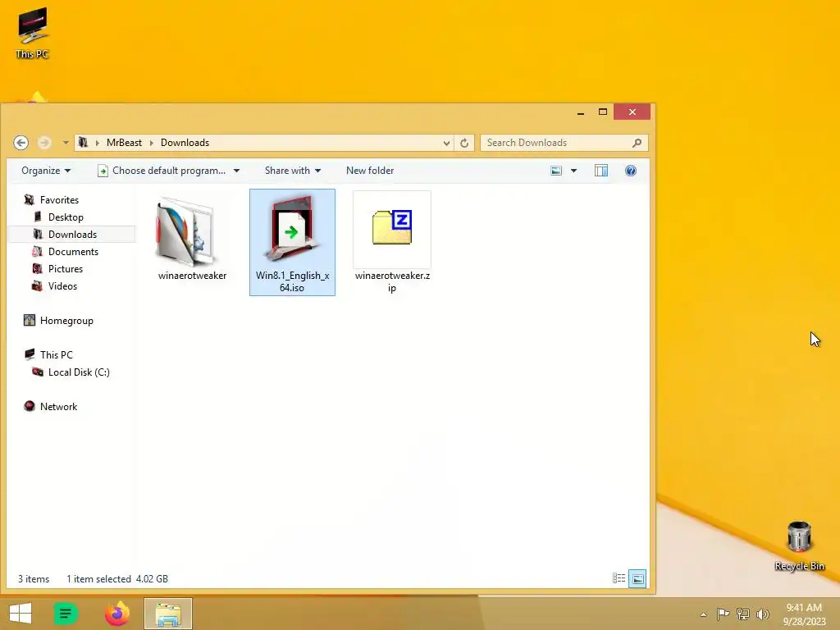
Task: Click the 1 item selected 4.02 GB text
Action: 117,578
